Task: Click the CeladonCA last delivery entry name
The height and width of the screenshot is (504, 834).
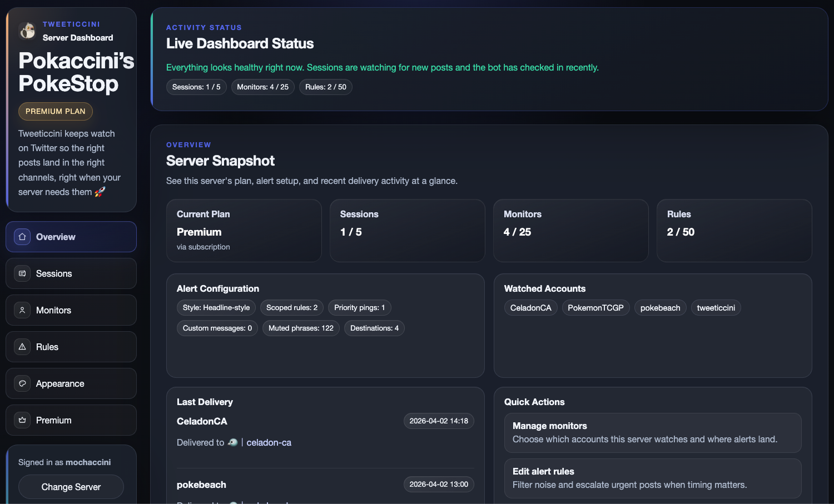Action: tap(202, 421)
